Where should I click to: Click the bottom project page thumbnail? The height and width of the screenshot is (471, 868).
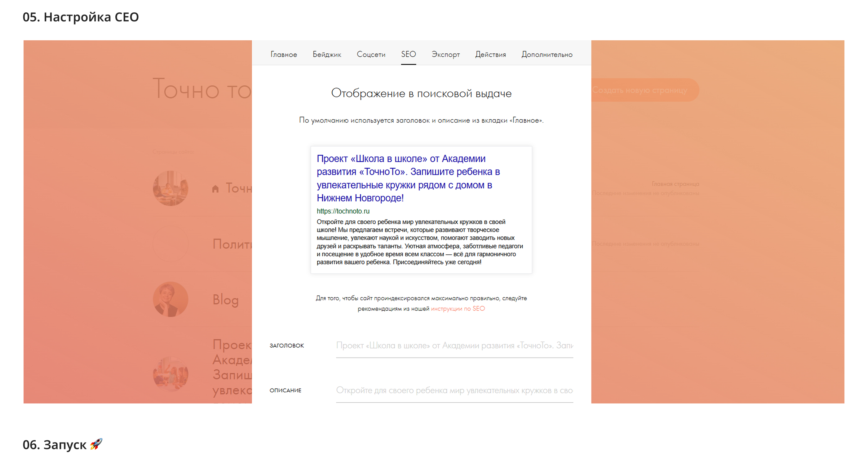coord(170,374)
